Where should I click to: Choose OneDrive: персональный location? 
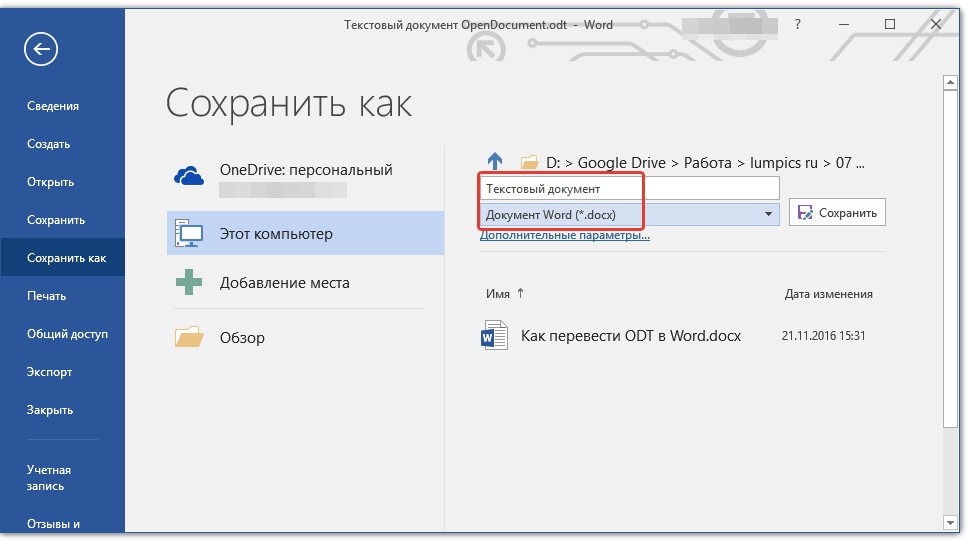pyautogui.click(x=306, y=179)
